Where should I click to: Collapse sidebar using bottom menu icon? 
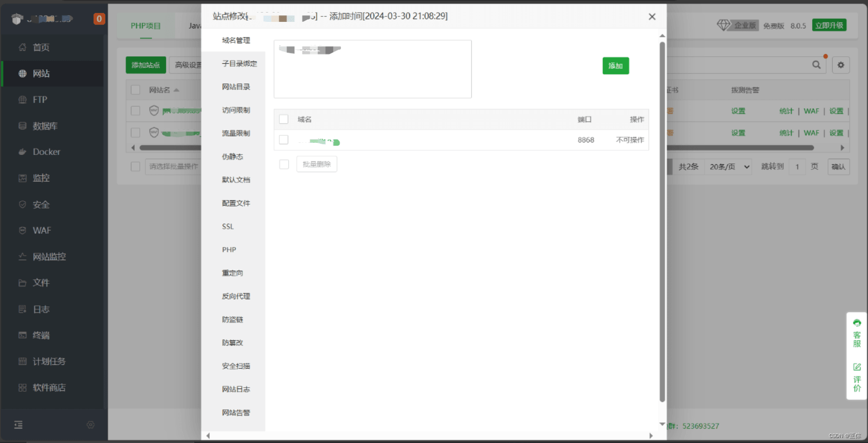coord(18,424)
